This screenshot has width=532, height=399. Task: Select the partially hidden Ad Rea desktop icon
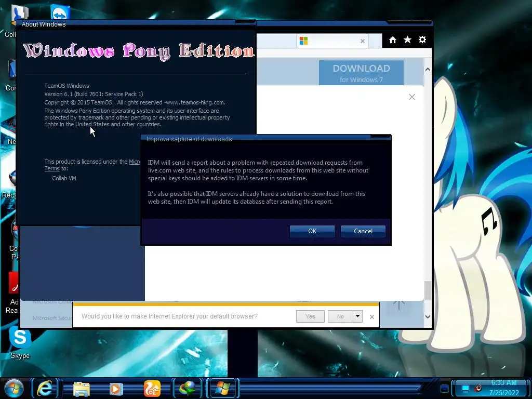point(12,294)
